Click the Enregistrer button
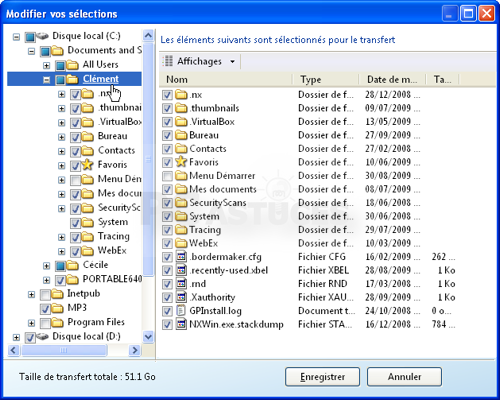The height and width of the screenshot is (400, 500). click(x=322, y=377)
